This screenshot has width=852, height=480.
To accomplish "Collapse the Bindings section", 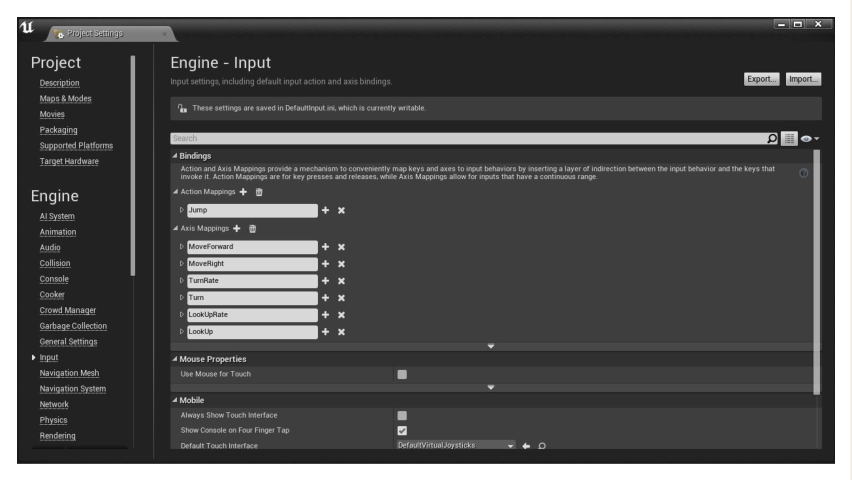I will coord(175,155).
